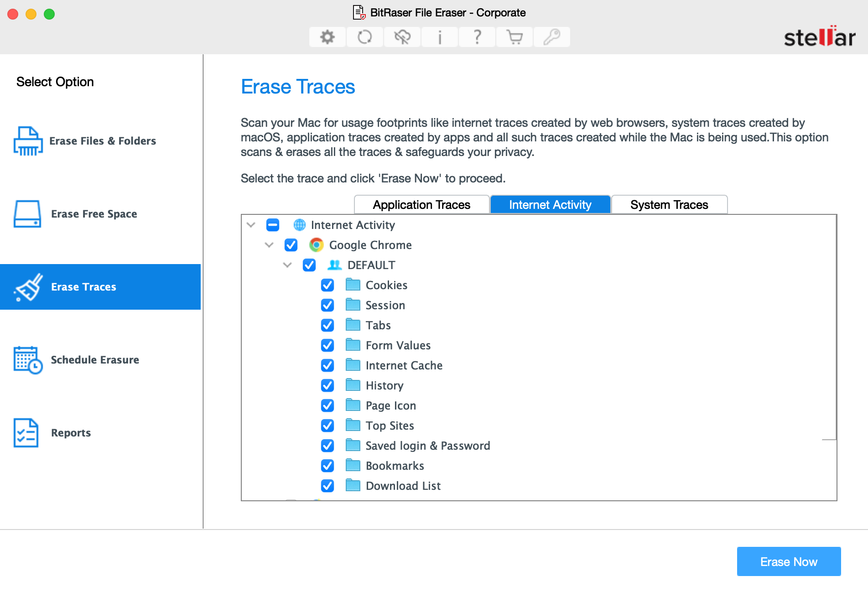Click the Erase Now button

pyautogui.click(x=789, y=561)
